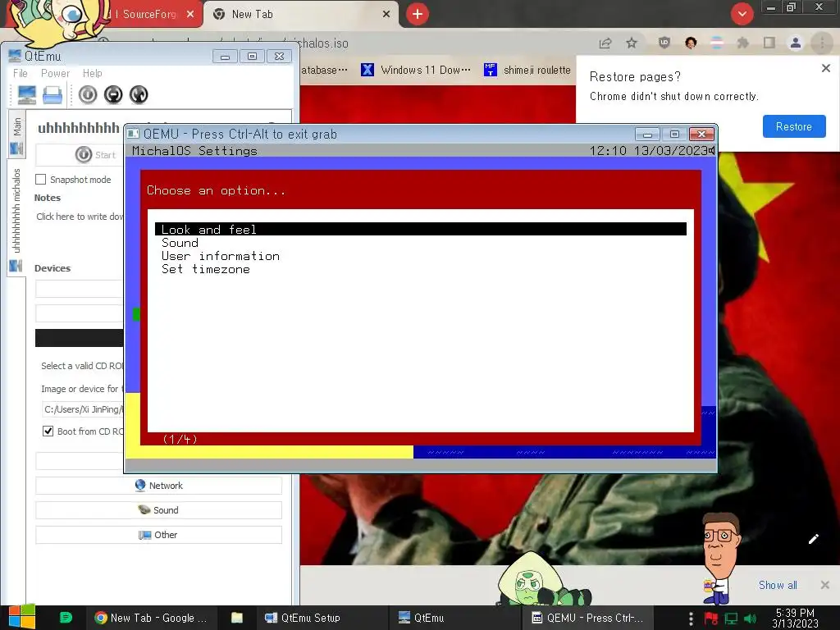
Task: Click the Windows Start button
Action: [x=21, y=617]
